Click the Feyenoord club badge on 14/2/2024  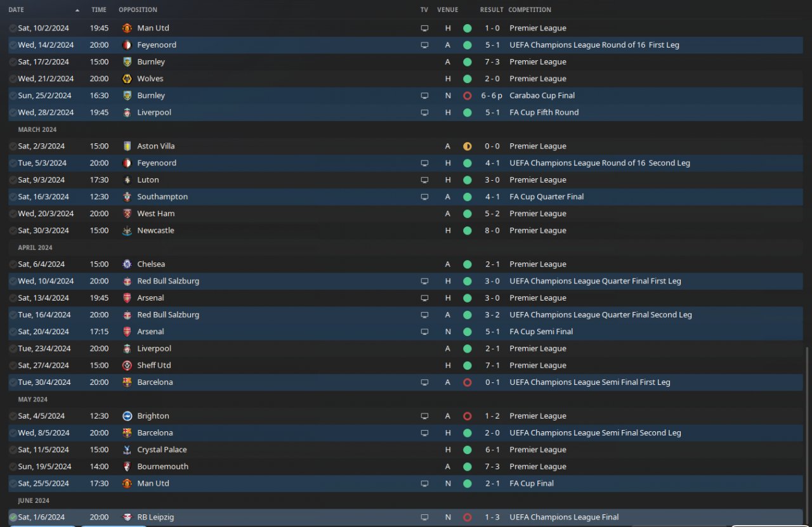tap(127, 45)
